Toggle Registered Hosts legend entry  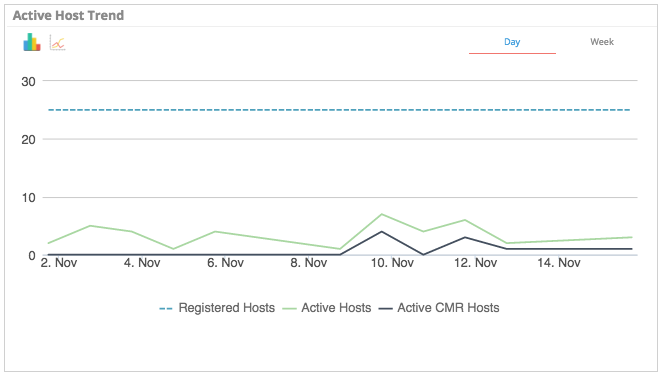coord(217,307)
